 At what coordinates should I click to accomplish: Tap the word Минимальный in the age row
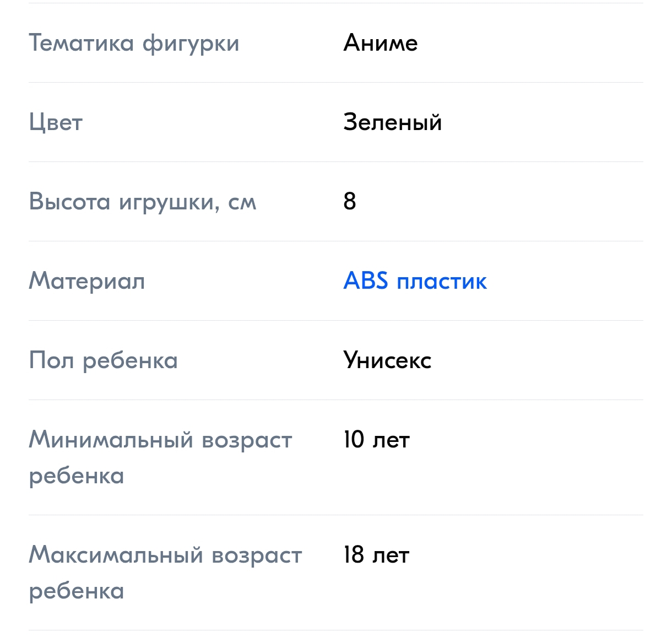[x=111, y=440]
